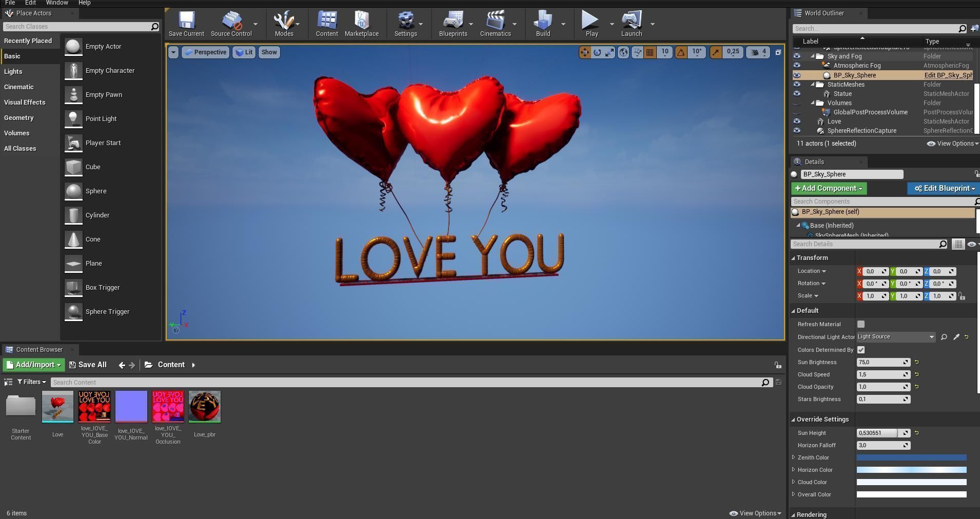Hide Love actor visibility in outliner
This screenshot has width=980, height=519.
[x=797, y=122]
